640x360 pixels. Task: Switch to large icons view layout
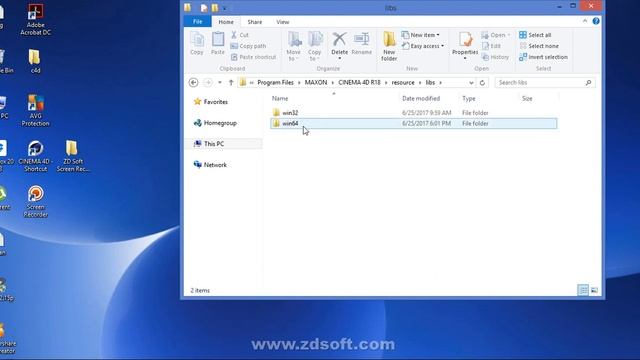pyautogui.click(x=594, y=290)
